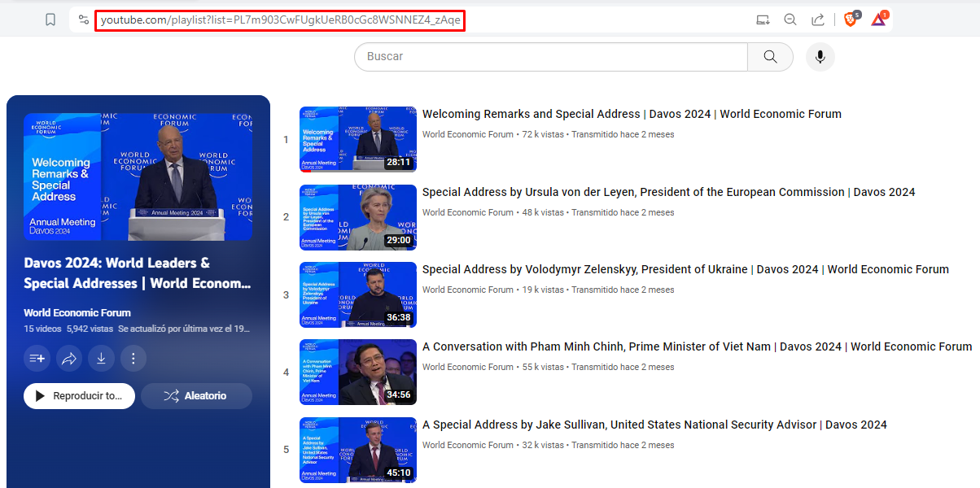This screenshot has height=488, width=980.
Task: Click the '48 k vistas' view count
Action: (x=543, y=213)
